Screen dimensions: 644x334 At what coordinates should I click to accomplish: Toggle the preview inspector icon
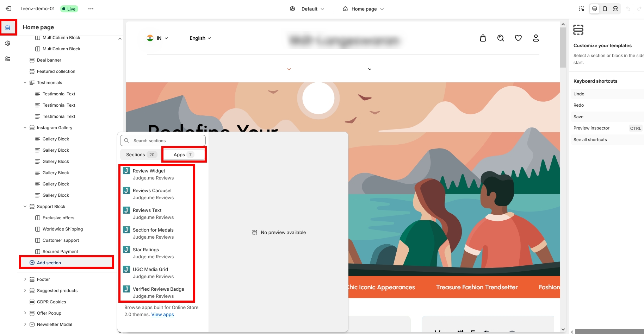[582, 9]
